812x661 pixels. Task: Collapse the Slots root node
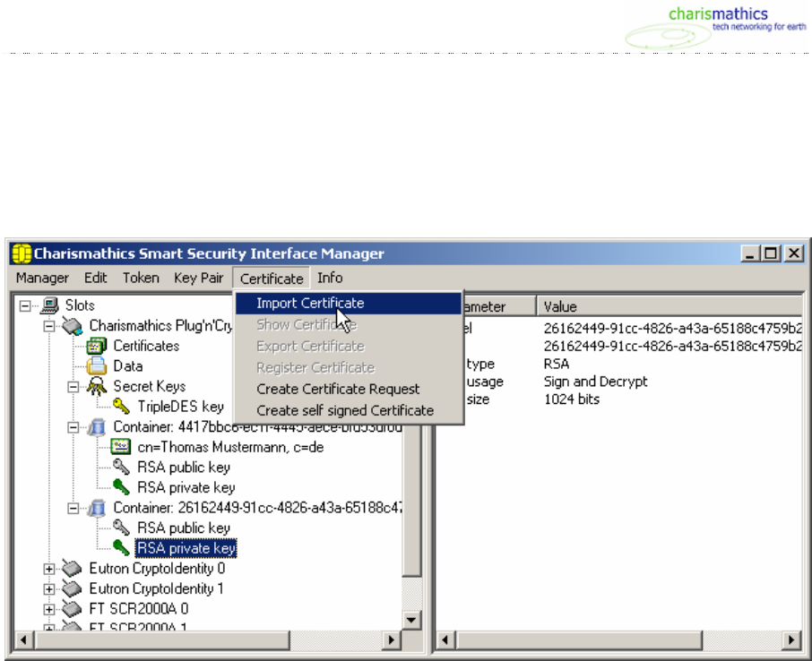(x=24, y=306)
